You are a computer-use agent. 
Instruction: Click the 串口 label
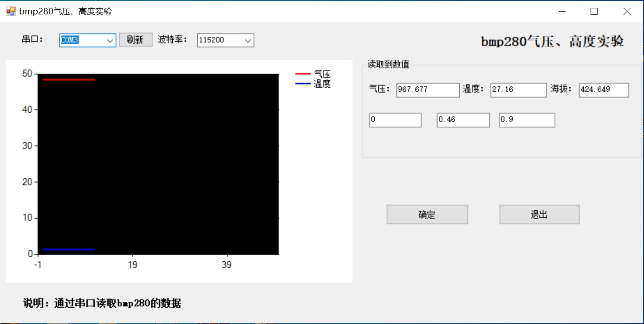33,39
